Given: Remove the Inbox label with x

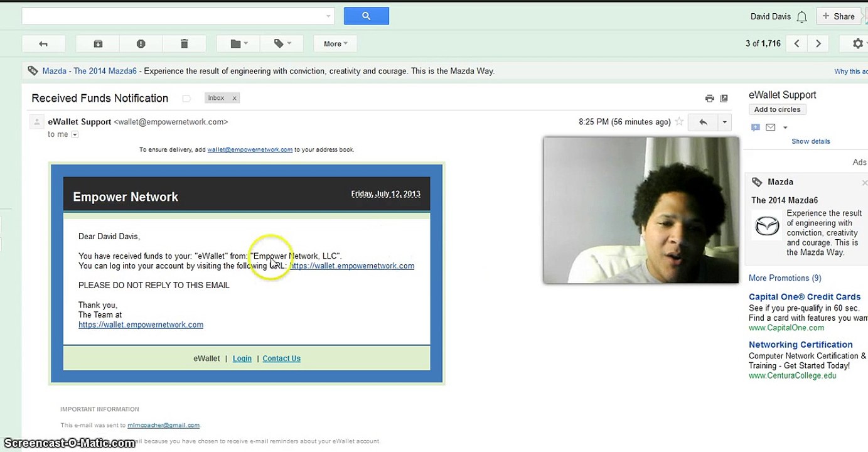Looking at the screenshot, I should [x=235, y=98].
